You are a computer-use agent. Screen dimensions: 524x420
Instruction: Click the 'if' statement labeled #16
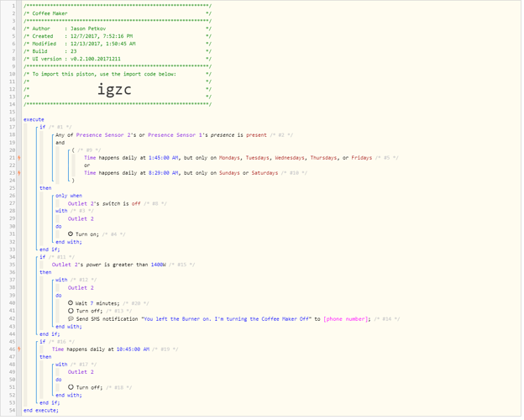pyautogui.click(x=43, y=342)
